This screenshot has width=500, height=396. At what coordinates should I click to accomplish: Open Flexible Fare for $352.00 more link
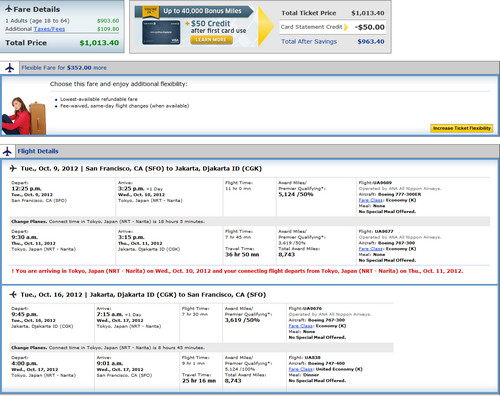click(64, 68)
